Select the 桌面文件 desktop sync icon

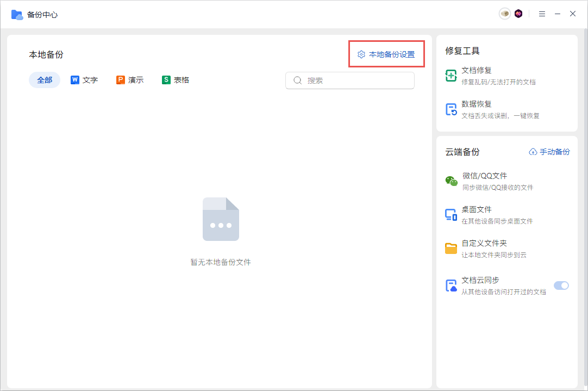pyautogui.click(x=451, y=215)
